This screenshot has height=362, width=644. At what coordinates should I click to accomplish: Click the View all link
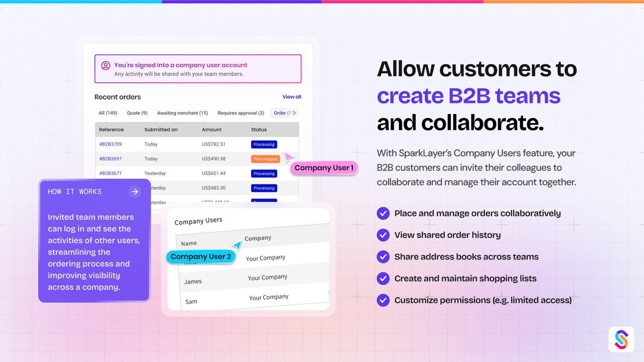pyautogui.click(x=292, y=97)
